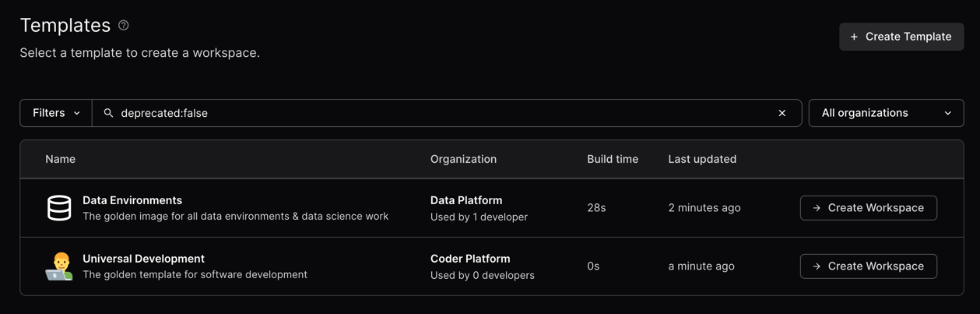This screenshot has height=314, width=980.
Task: Click the 28s build time value
Action: [596, 208]
